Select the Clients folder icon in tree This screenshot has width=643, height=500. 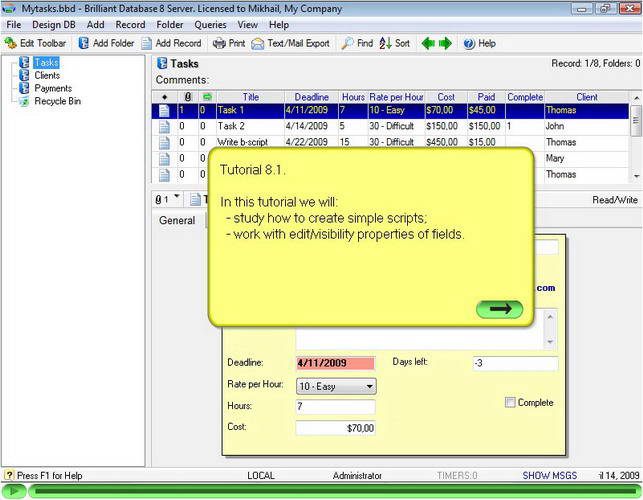[25, 75]
